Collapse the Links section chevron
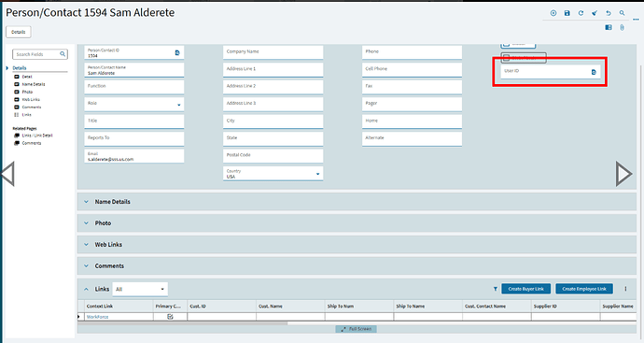 86,289
